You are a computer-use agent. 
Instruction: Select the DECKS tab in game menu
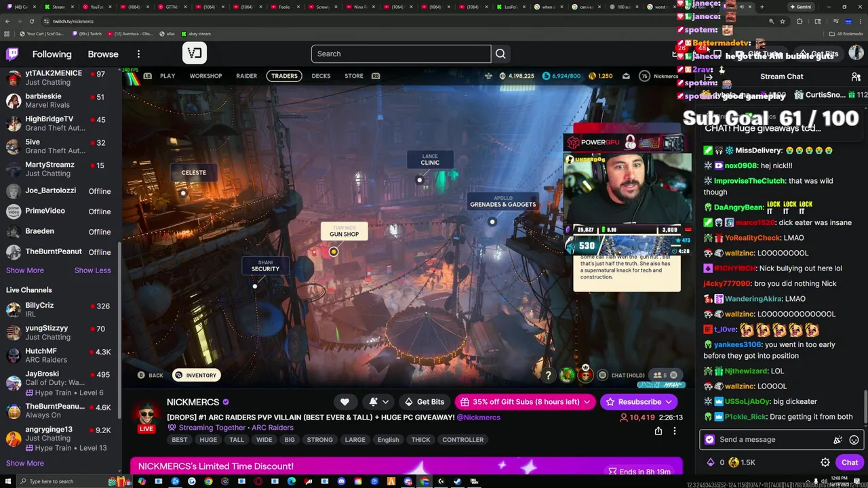tap(321, 76)
